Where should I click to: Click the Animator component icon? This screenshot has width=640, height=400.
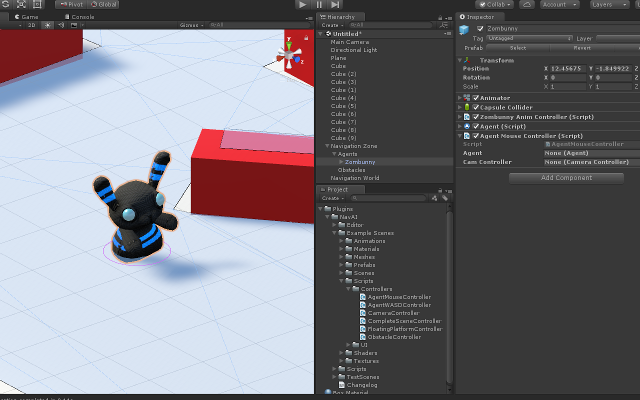(467, 98)
